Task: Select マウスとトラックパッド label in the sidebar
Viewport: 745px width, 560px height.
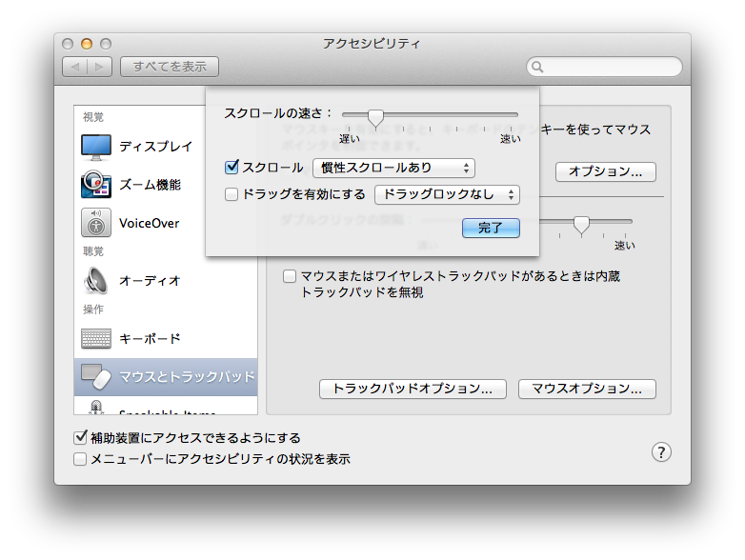Action: 187,376
